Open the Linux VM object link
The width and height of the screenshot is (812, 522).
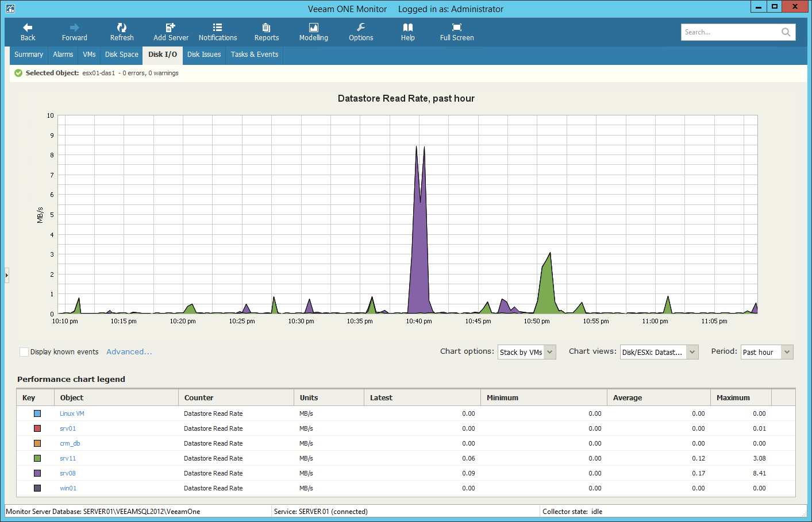point(72,413)
